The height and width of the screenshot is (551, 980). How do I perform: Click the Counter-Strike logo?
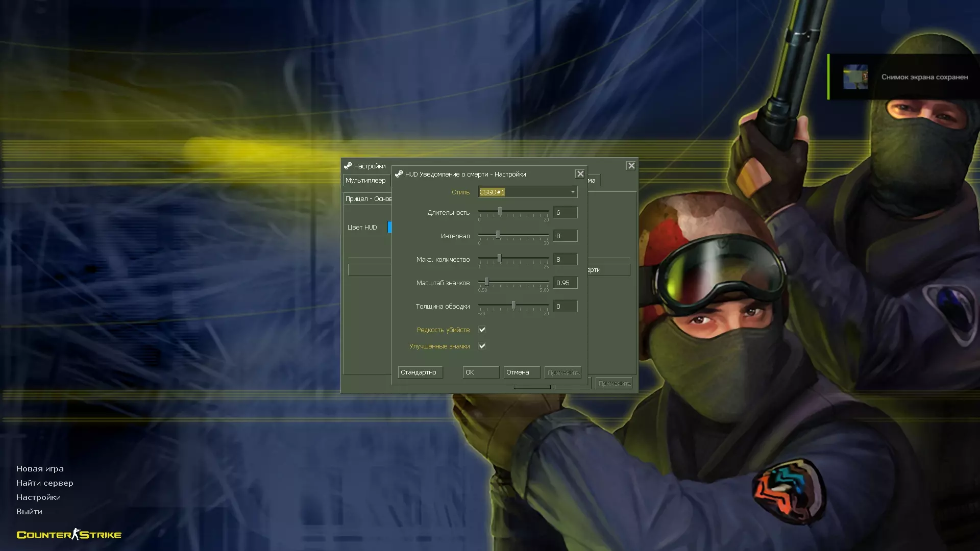tap(69, 535)
